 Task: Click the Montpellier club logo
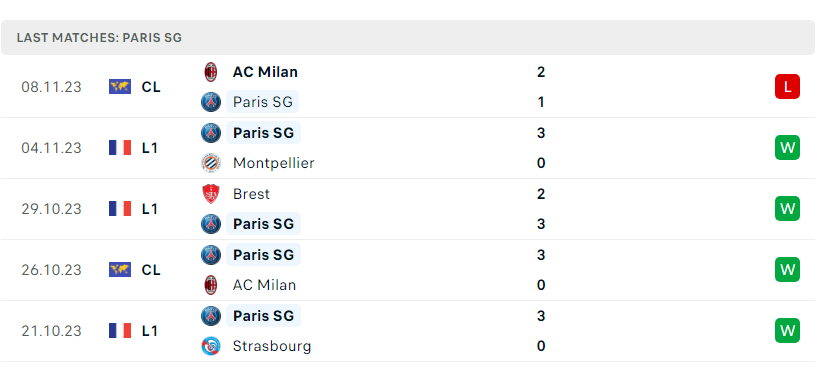click(210, 163)
